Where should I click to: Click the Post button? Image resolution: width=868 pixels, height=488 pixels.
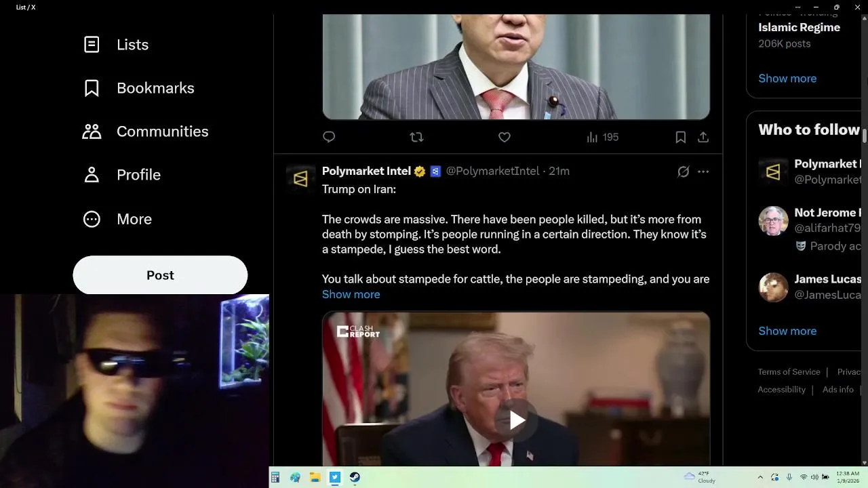160,275
